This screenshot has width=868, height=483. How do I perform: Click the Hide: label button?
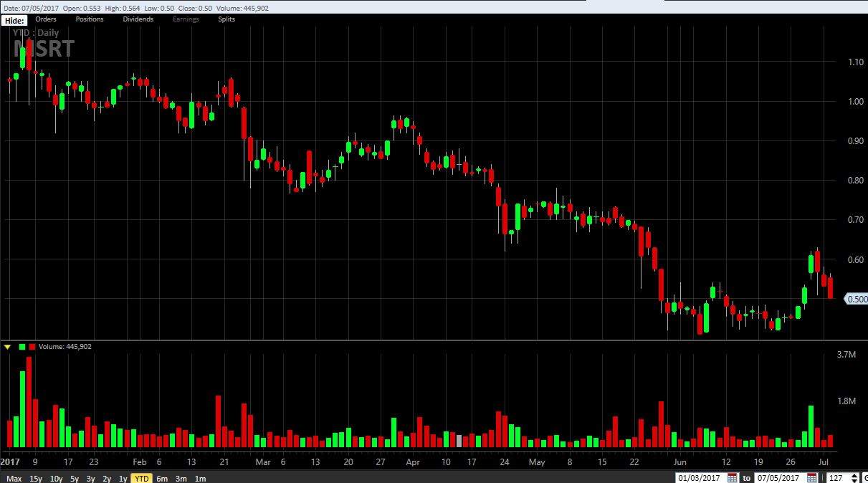[x=14, y=20]
